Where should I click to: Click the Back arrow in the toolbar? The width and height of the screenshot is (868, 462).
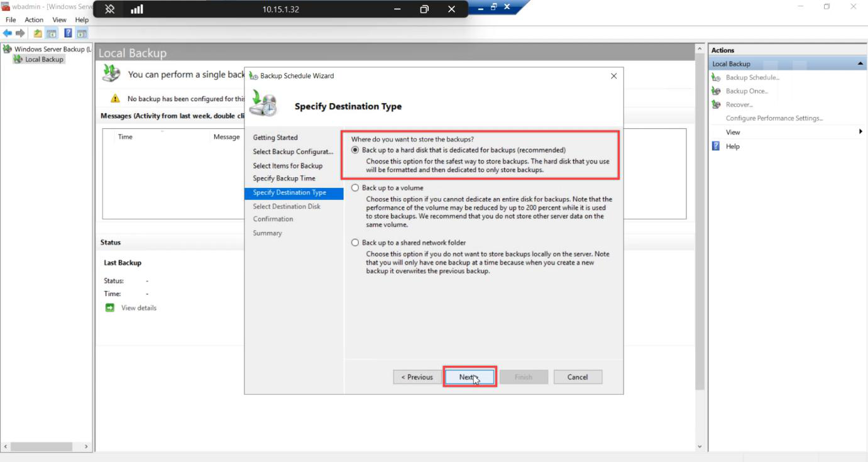point(8,33)
